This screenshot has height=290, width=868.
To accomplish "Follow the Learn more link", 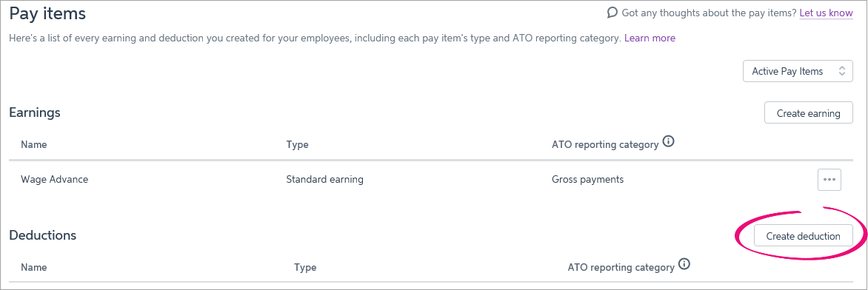I will (650, 38).
